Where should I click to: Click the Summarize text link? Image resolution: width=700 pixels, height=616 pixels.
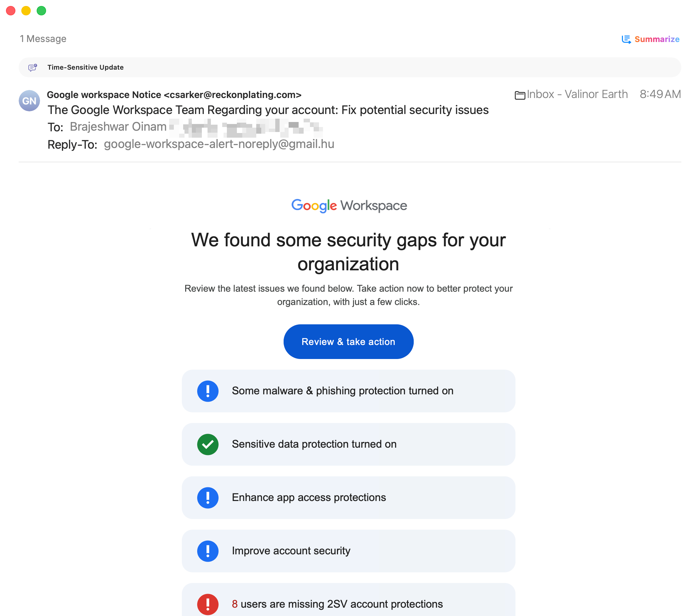coord(657,39)
